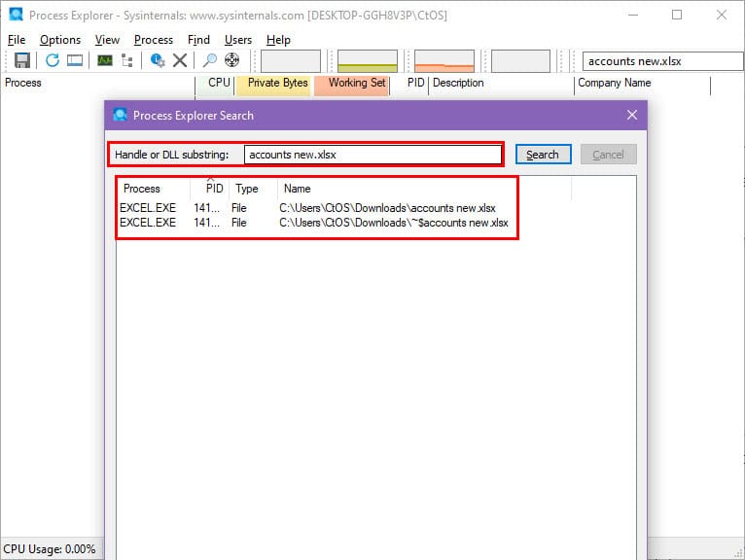Click the Search button in dialog
Screen dimensions: 745x560
click(x=543, y=155)
